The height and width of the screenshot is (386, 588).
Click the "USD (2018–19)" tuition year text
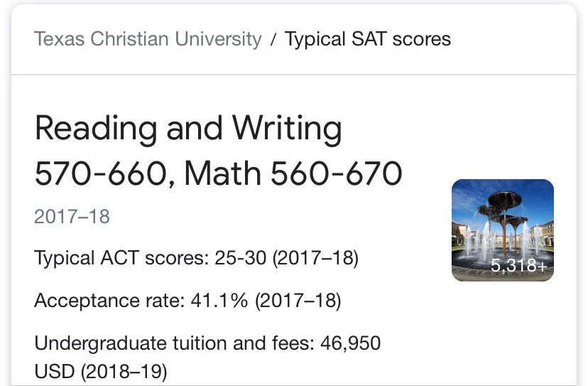point(100,371)
